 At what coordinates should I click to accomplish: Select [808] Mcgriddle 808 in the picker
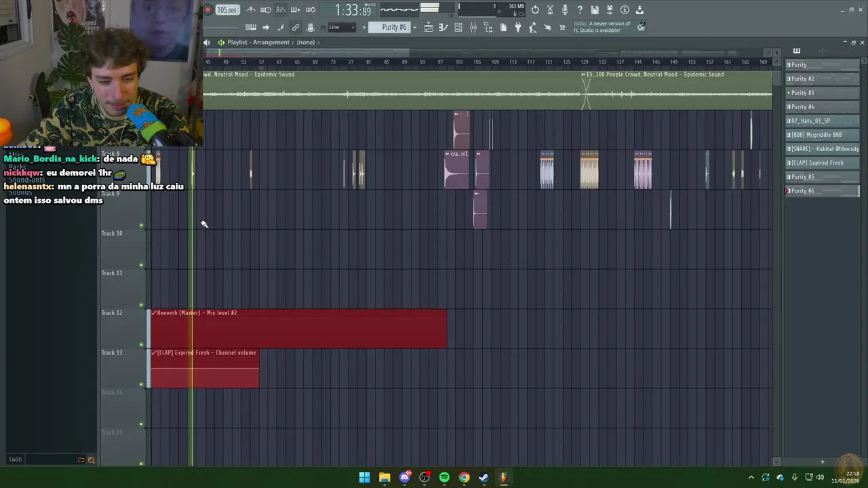click(x=822, y=135)
